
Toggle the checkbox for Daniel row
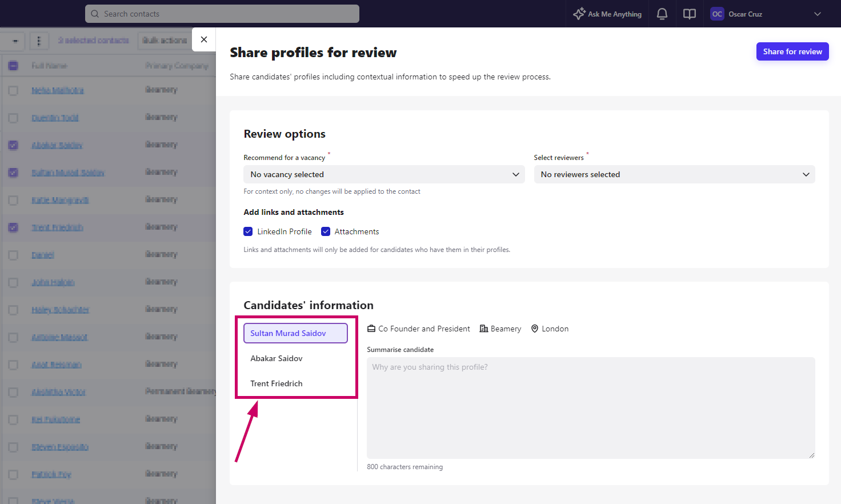pos(13,255)
